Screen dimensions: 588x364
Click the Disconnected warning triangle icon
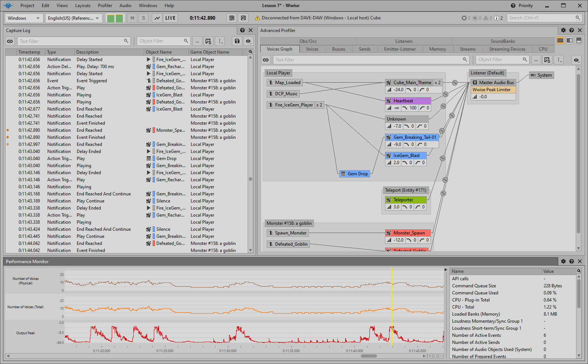(257, 18)
